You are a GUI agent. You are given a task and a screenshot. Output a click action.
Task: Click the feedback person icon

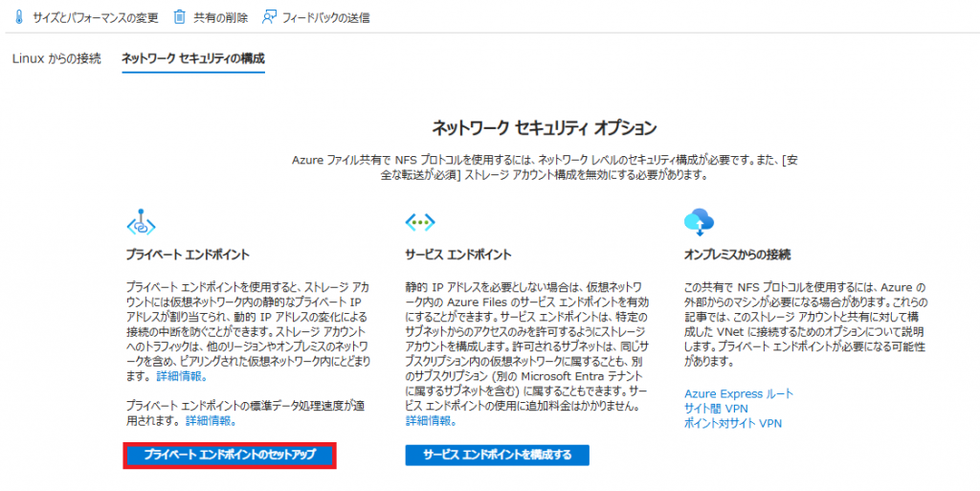pyautogui.click(x=269, y=17)
